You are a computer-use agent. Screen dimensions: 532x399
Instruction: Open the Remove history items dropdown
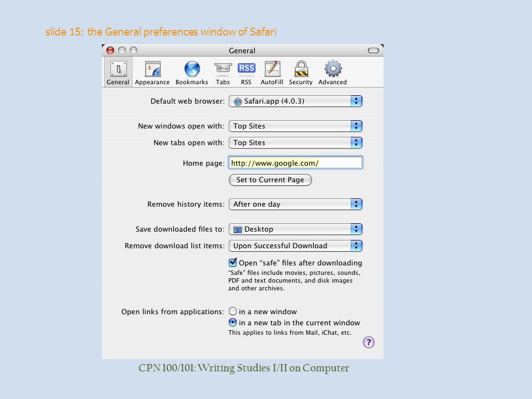(295, 204)
